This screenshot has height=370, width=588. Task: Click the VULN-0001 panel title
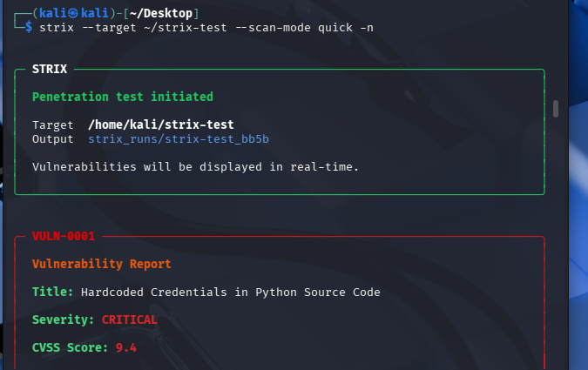pyautogui.click(x=64, y=236)
